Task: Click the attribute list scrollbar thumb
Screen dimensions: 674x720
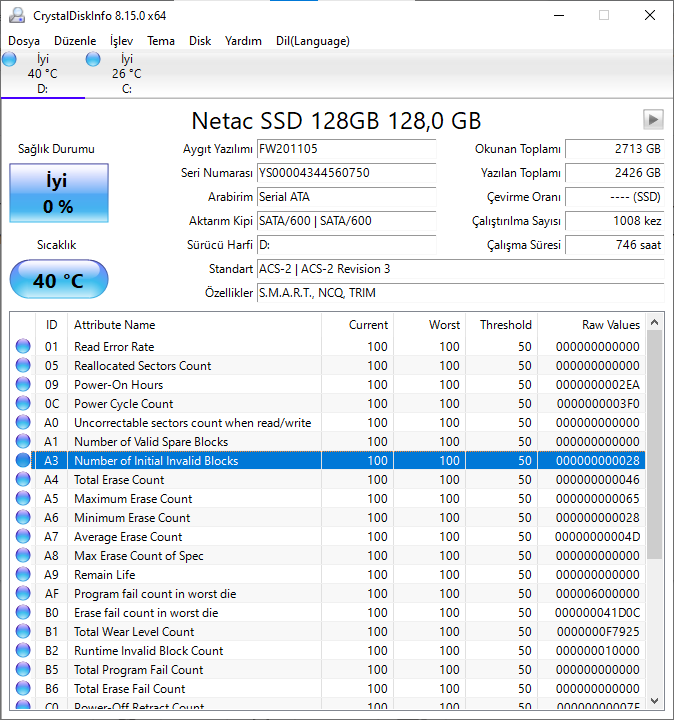Action: 655,444
